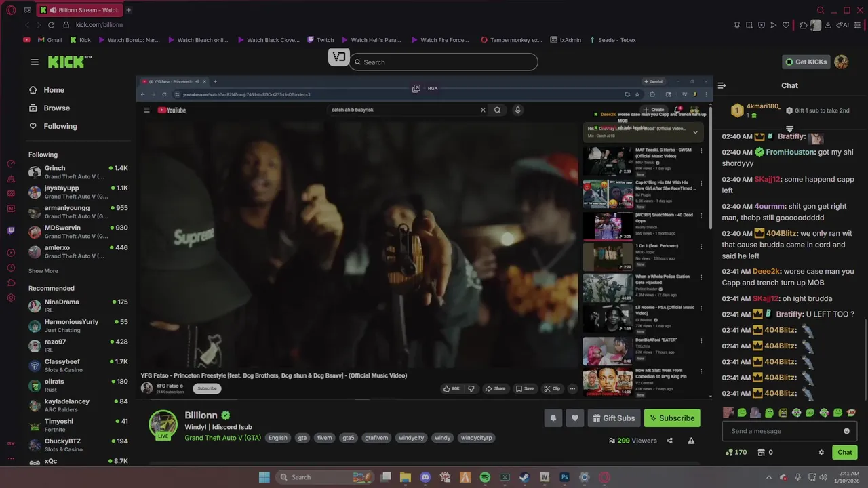This screenshot has width=868, height=488.
Task: Open the txAdmin bookmark
Action: click(x=565, y=40)
